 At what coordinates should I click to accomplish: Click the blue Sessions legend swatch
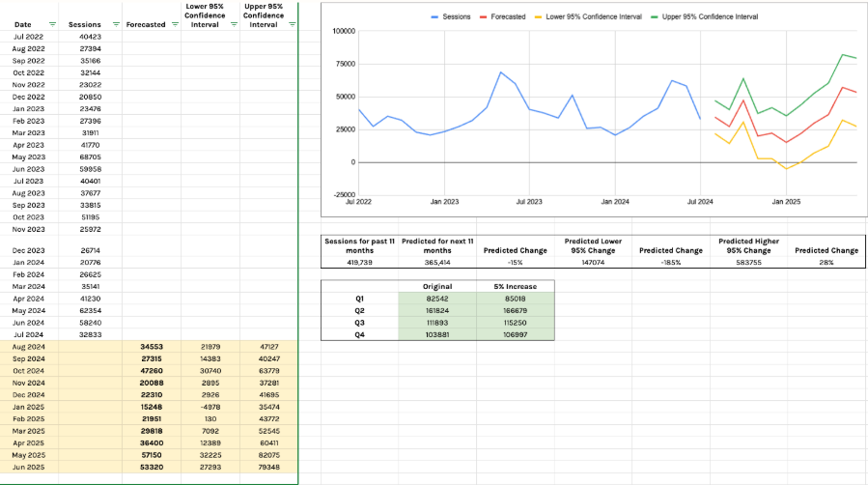[x=434, y=17]
